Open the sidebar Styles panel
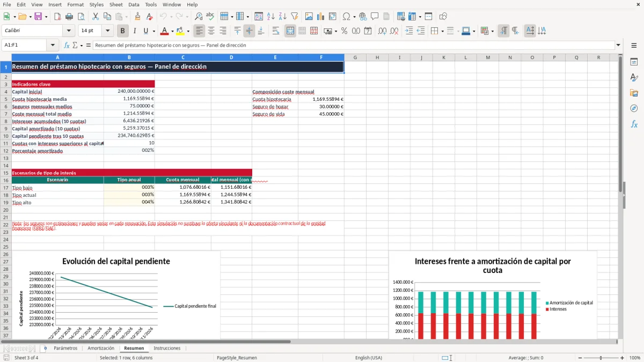This screenshot has height=362, width=644. click(x=634, y=78)
